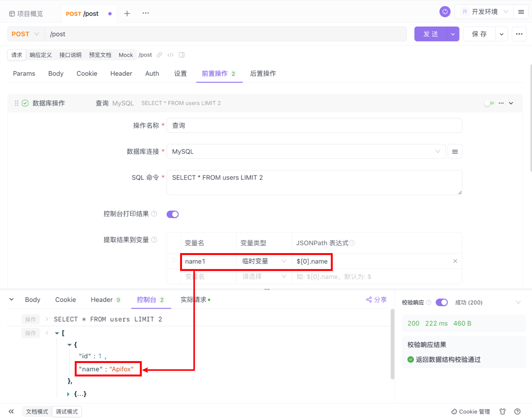
Task: Click the 发送 send button
Action: point(430,34)
